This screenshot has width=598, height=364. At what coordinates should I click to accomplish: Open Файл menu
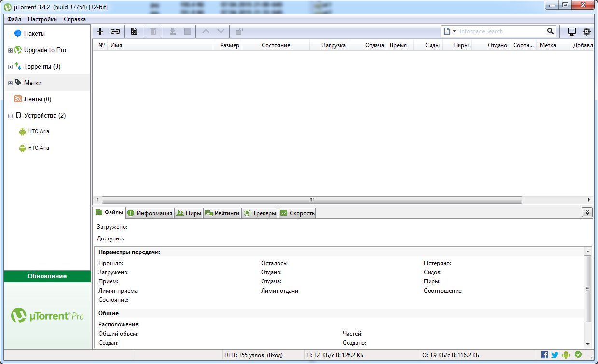(x=14, y=19)
